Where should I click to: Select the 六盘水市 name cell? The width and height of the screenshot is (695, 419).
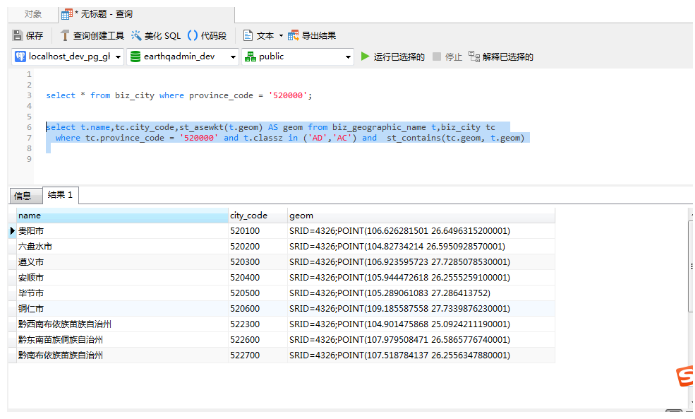[x=122, y=247]
